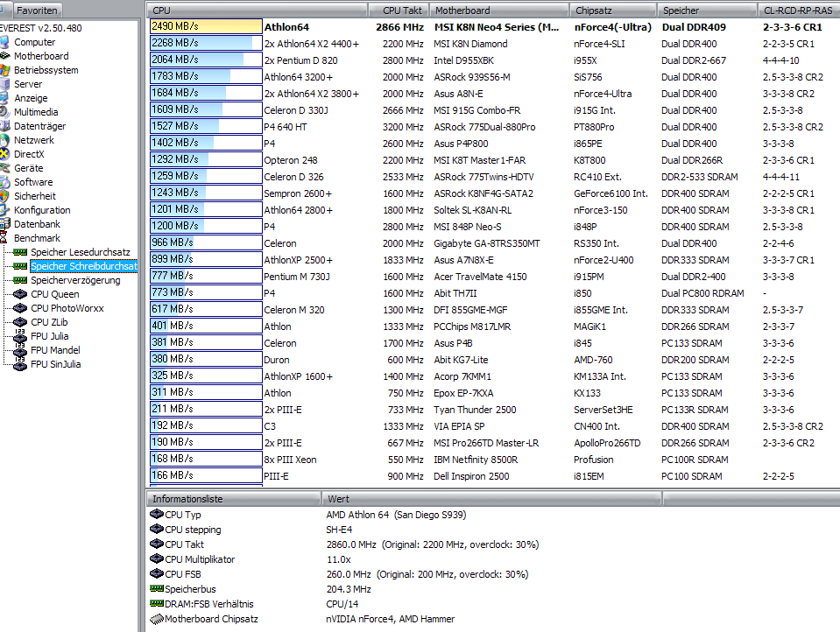Open the Konfiguration tree node

tap(42, 210)
